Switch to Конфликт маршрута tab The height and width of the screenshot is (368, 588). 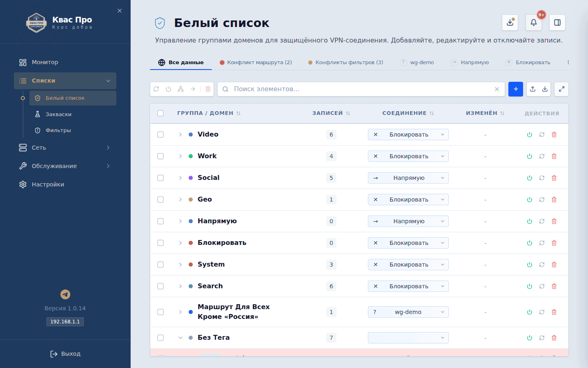256,63
